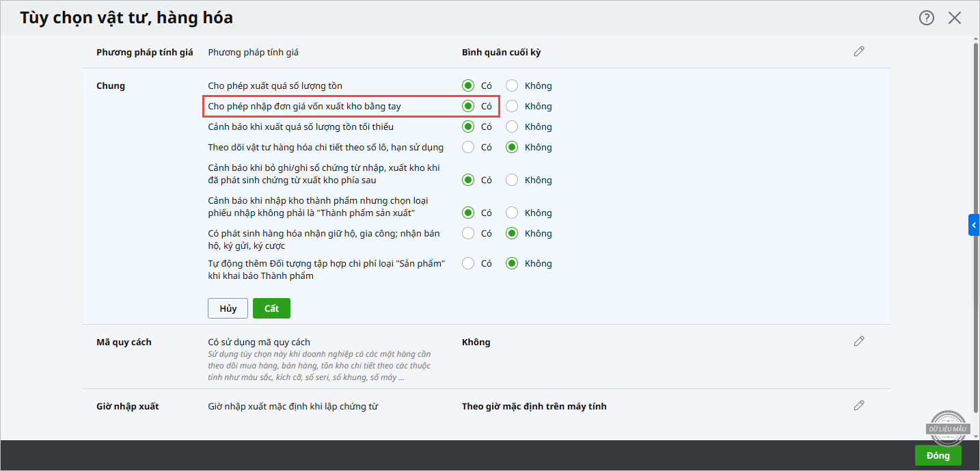Screen dimensions: 980x471
Task: Choose Có for theo dõi số lô, hạn sử dụng
Action: (x=468, y=147)
